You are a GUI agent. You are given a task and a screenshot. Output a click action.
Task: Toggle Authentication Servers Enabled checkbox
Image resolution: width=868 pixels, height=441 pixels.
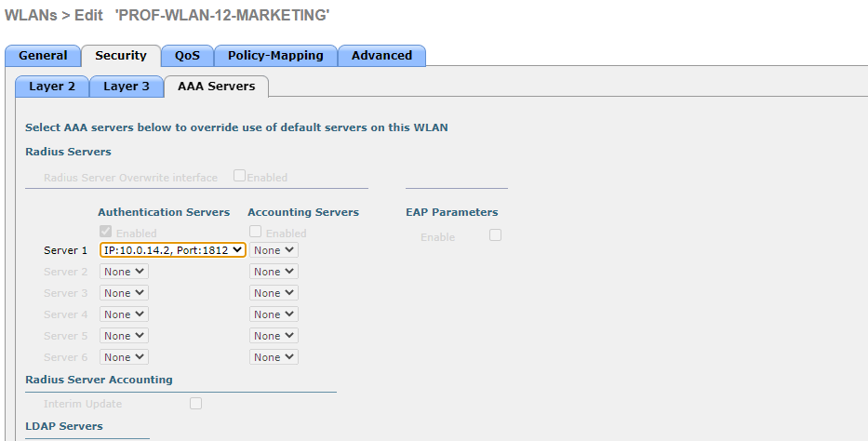click(106, 232)
